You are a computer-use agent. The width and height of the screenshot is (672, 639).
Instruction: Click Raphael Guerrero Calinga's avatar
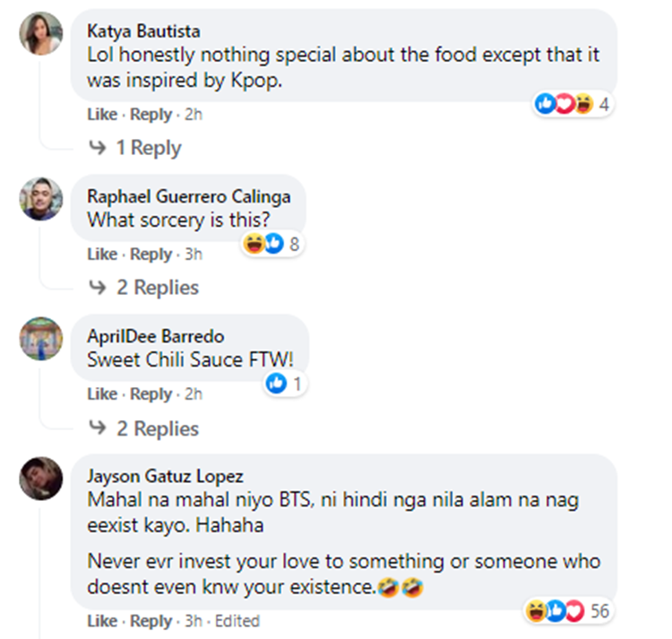(x=40, y=199)
